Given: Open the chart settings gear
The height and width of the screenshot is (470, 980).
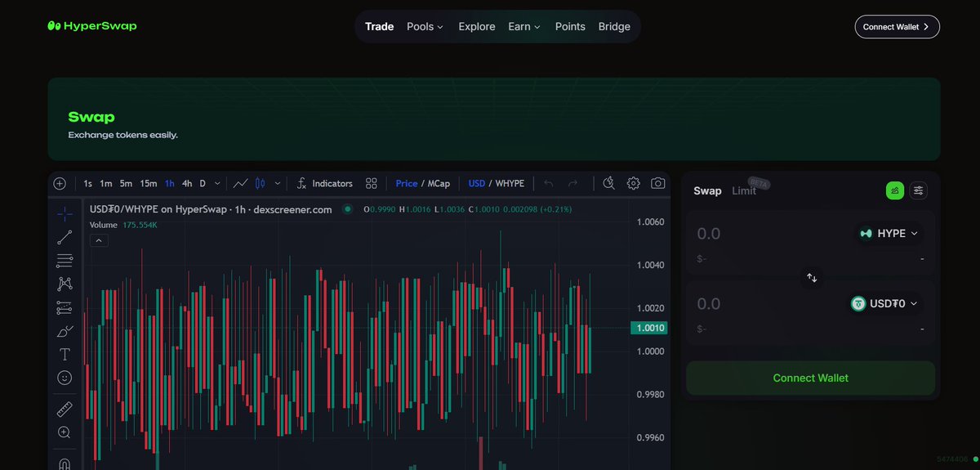Looking at the screenshot, I should click(633, 183).
